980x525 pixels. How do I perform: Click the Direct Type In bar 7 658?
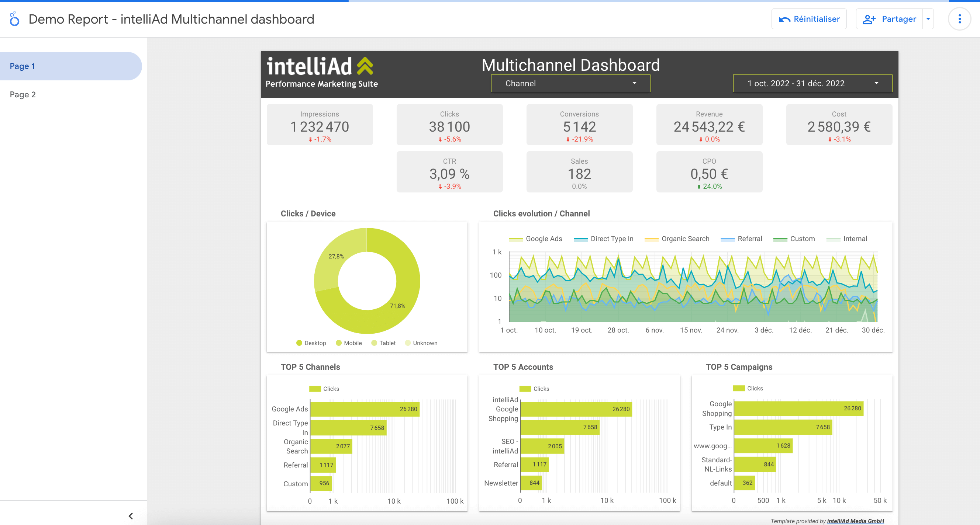coord(348,428)
